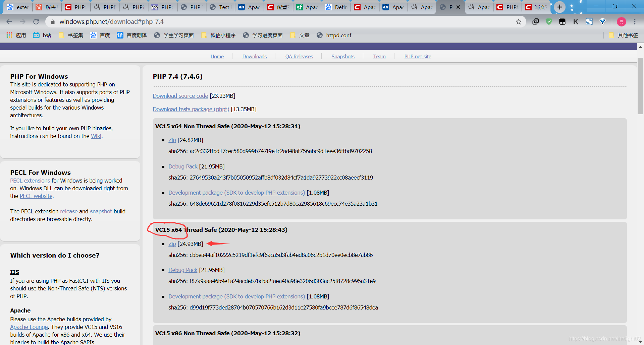Click the 'Which version do I choose?' heading
644x345 pixels.
55,256
